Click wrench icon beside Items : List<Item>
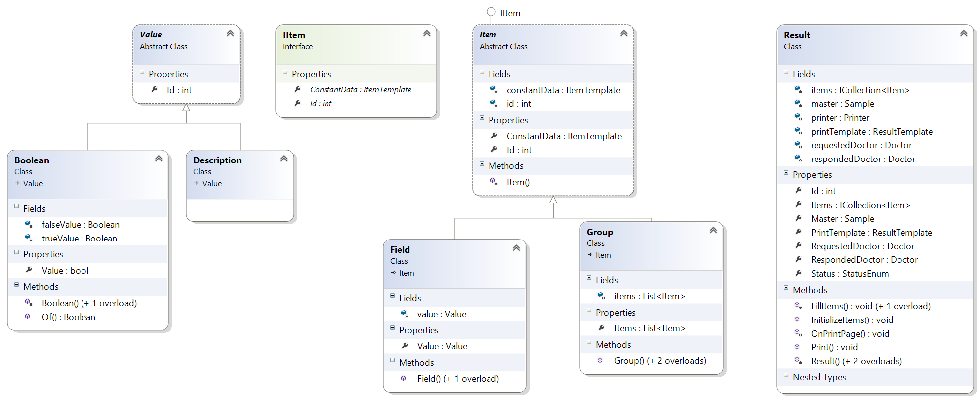This screenshot has height=400, width=980. [601, 328]
